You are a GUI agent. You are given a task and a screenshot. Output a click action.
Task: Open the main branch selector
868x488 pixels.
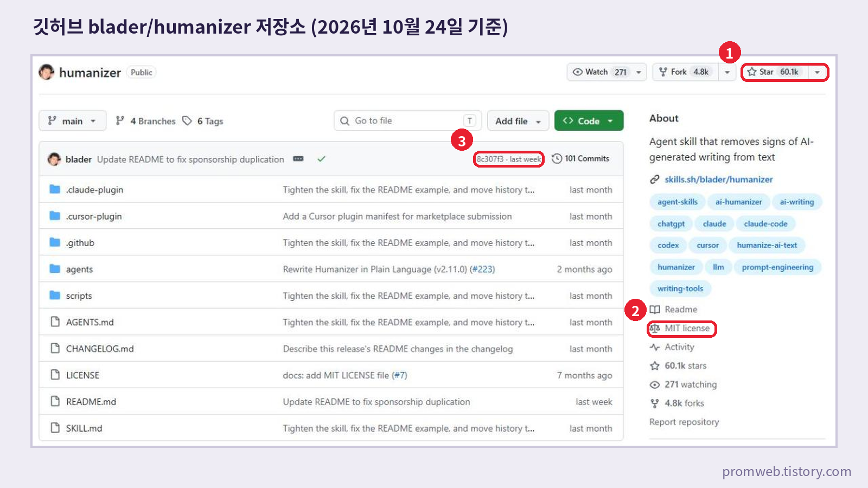[72, 121]
